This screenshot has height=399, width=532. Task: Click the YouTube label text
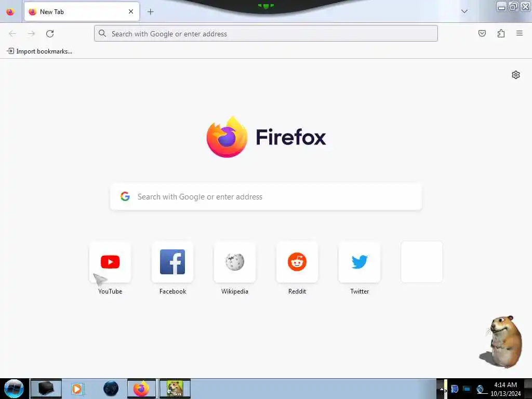[110, 291]
